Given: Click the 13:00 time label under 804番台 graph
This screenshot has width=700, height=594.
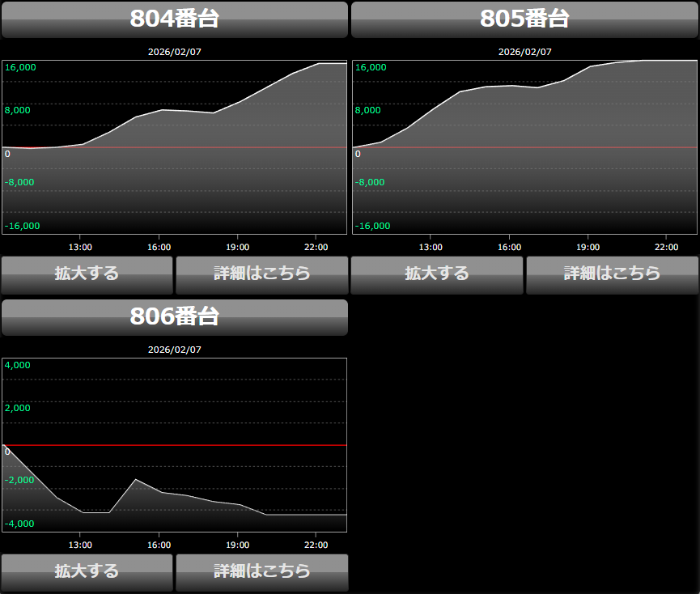Looking at the screenshot, I should (79, 247).
